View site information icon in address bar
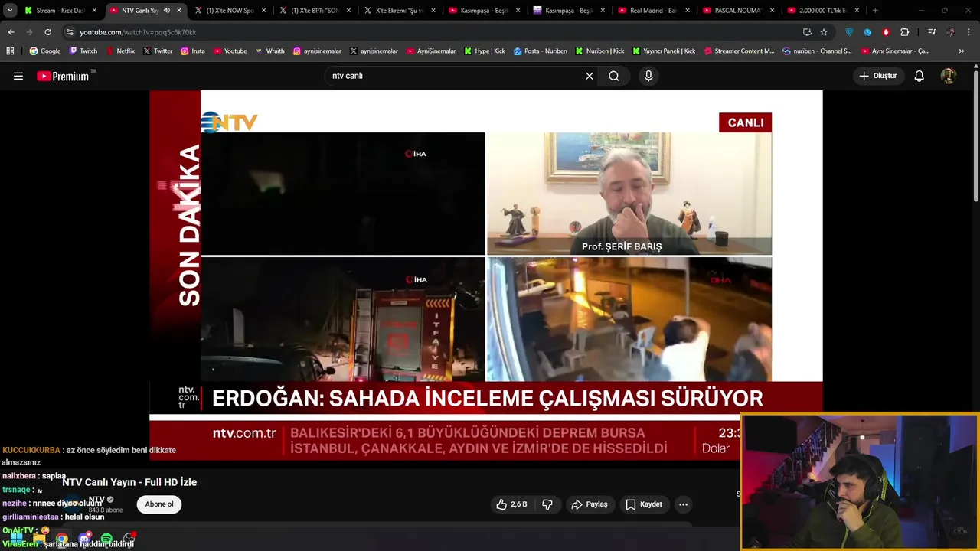This screenshot has width=980, height=551. (x=70, y=32)
